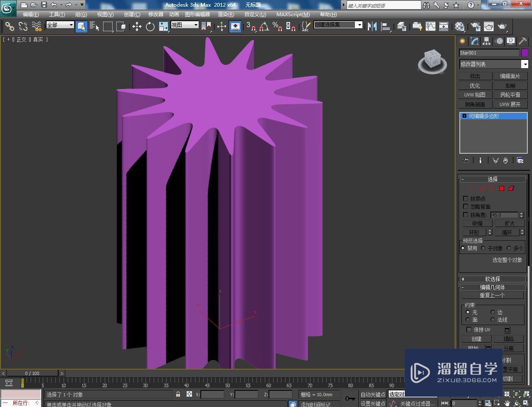This screenshot has height=407, width=532.
Task: Activate Bind to Space Warp tool
Action: [37, 27]
